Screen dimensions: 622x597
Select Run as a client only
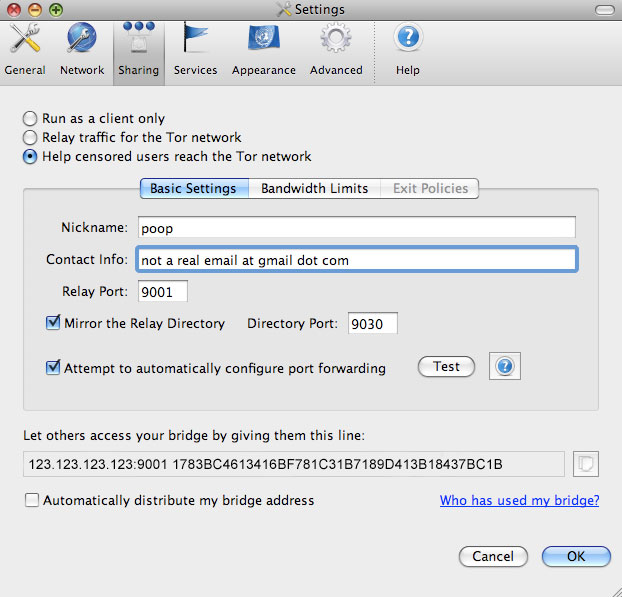[x=30, y=119]
